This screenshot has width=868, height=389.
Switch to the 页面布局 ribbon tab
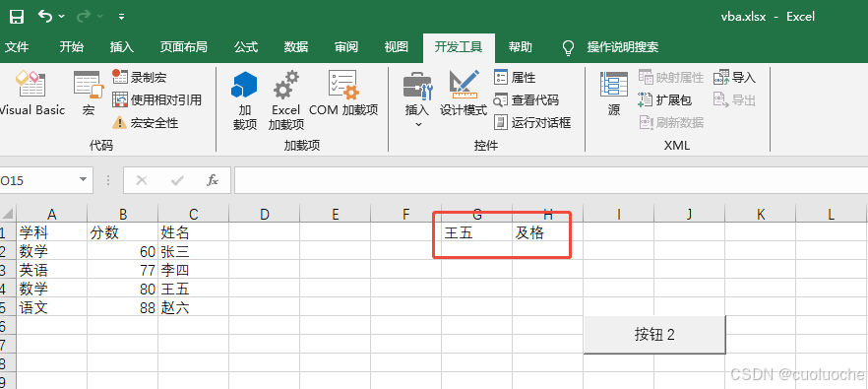click(x=183, y=47)
